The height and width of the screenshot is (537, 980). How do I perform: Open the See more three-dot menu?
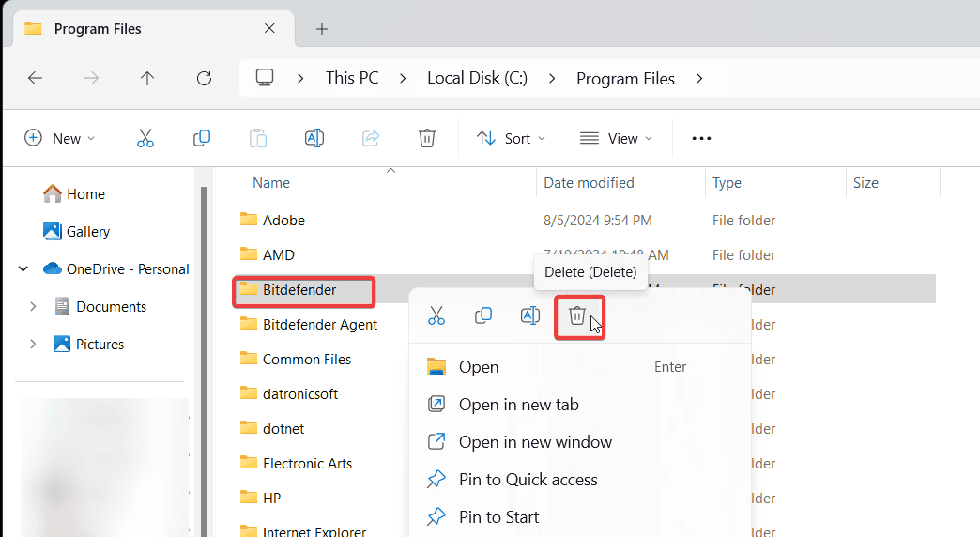tap(701, 138)
